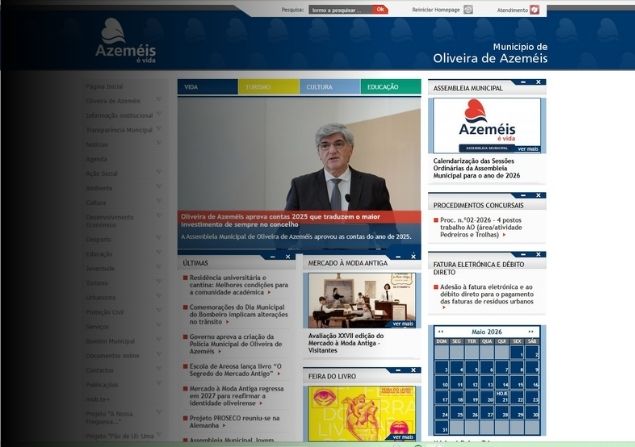635x447 pixels.
Task: Expand the Transparência Municipal sidebar arrow
Action: click(x=159, y=129)
